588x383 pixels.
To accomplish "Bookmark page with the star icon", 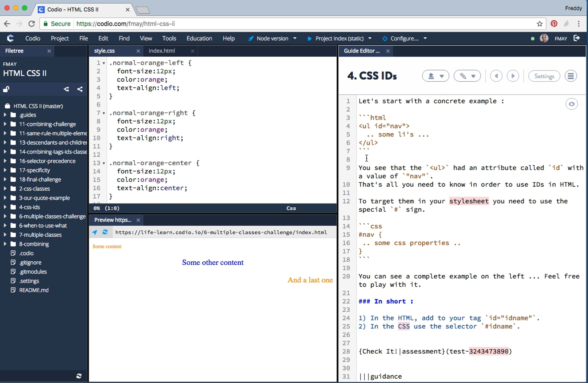I will pos(539,24).
